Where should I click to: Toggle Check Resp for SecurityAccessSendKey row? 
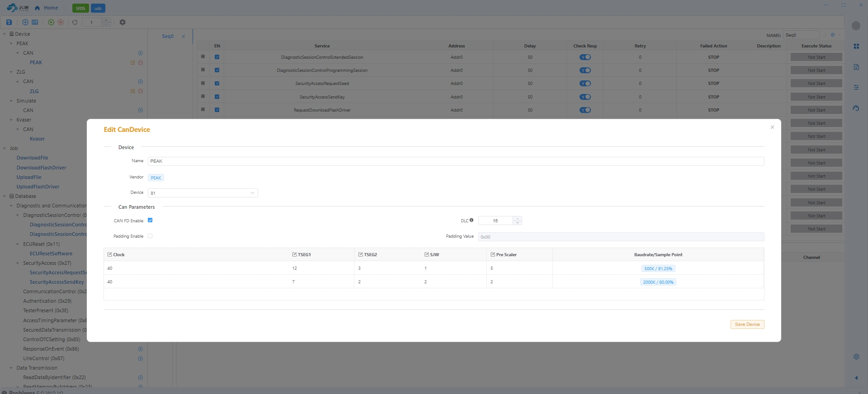(585, 97)
